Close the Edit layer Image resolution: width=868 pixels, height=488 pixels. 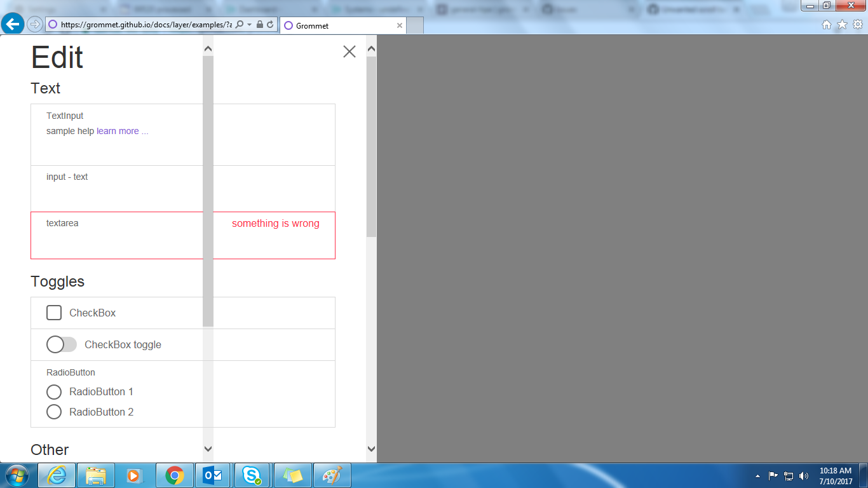349,51
